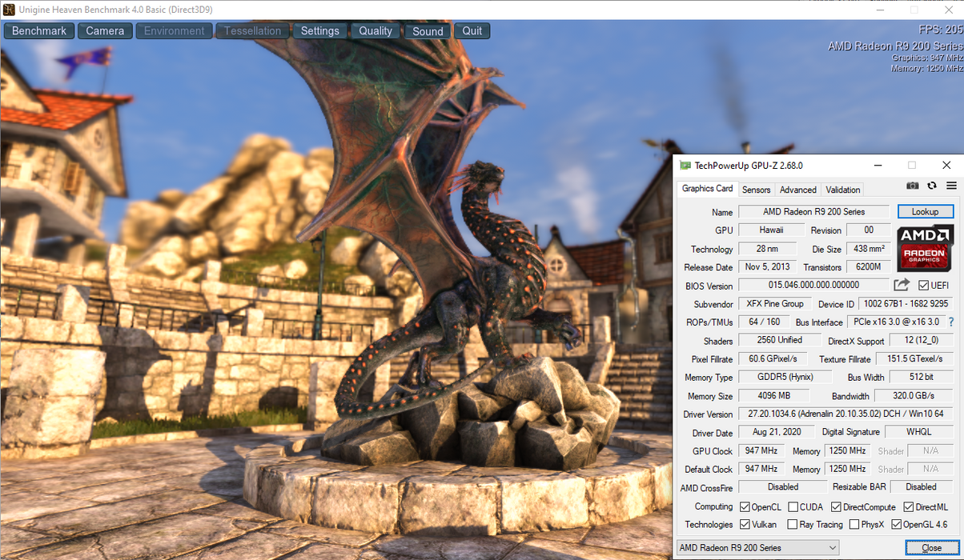This screenshot has height=560, width=964.
Task: Click the Environment button in Heaven
Action: (x=174, y=31)
